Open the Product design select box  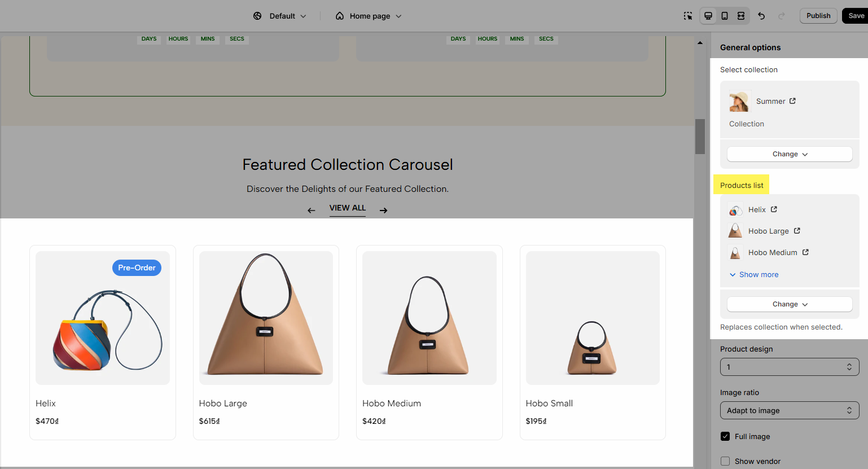(x=790, y=367)
